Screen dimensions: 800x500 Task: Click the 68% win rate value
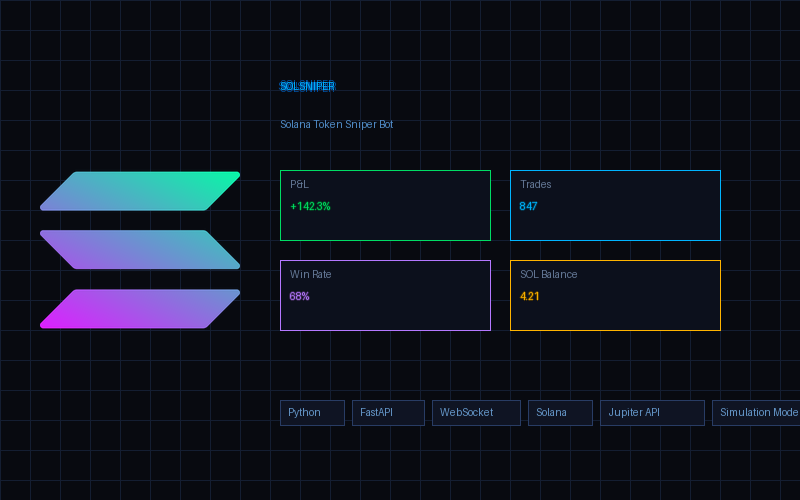click(x=299, y=296)
